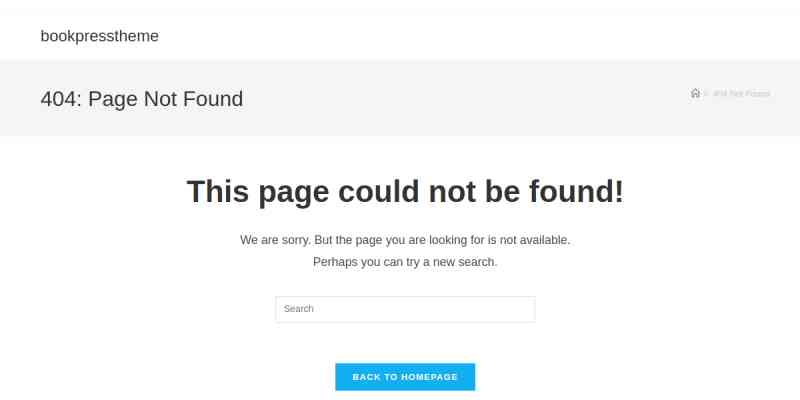Screen dimensions: 800x400
Task: Click the word 'found!' in the main heading
Action: tap(577, 191)
